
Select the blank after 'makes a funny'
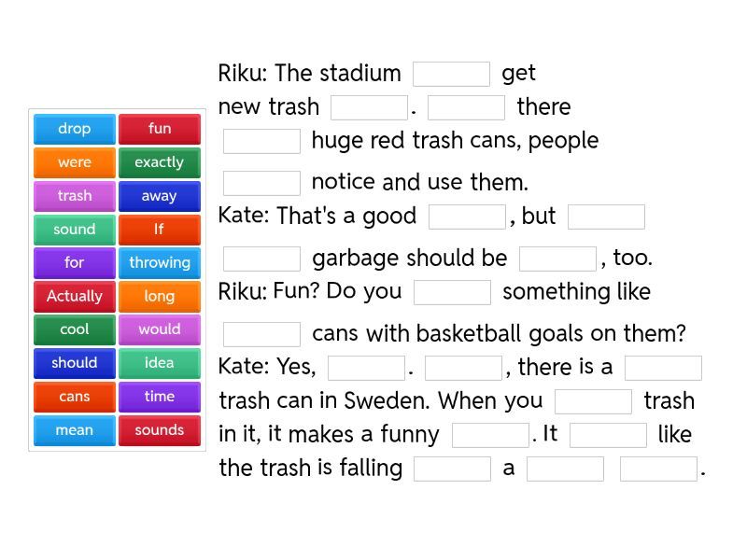(x=490, y=435)
